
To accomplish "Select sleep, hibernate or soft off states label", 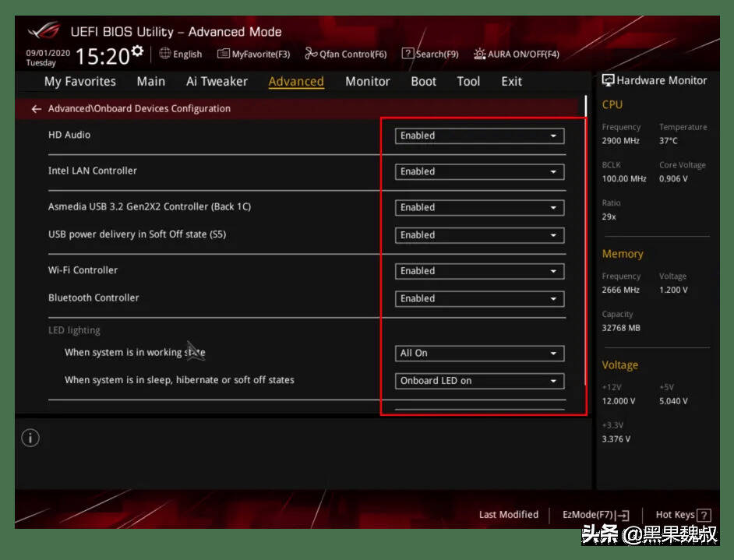I will tap(179, 380).
